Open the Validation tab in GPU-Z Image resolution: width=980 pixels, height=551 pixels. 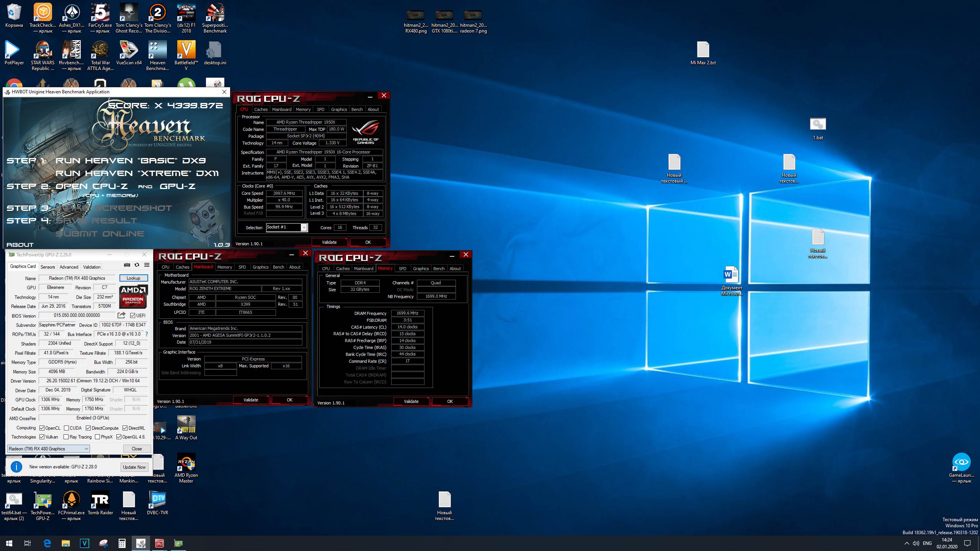pos(92,267)
